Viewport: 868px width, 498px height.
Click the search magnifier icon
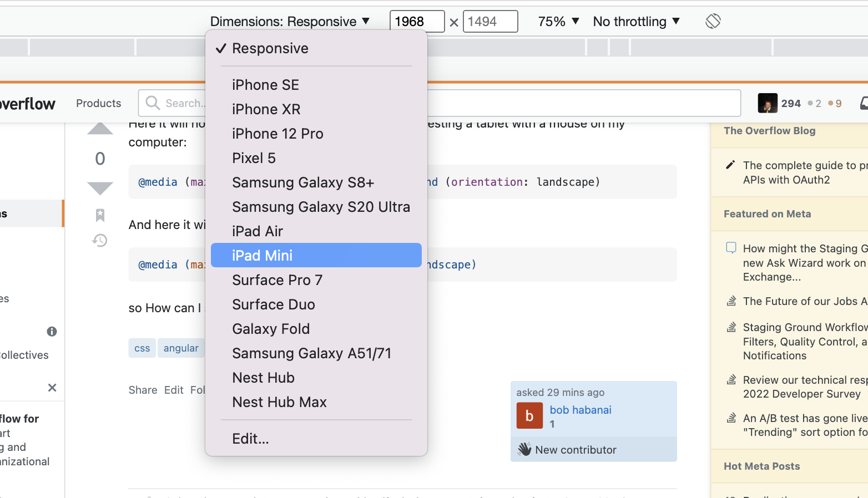click(153, 103)
